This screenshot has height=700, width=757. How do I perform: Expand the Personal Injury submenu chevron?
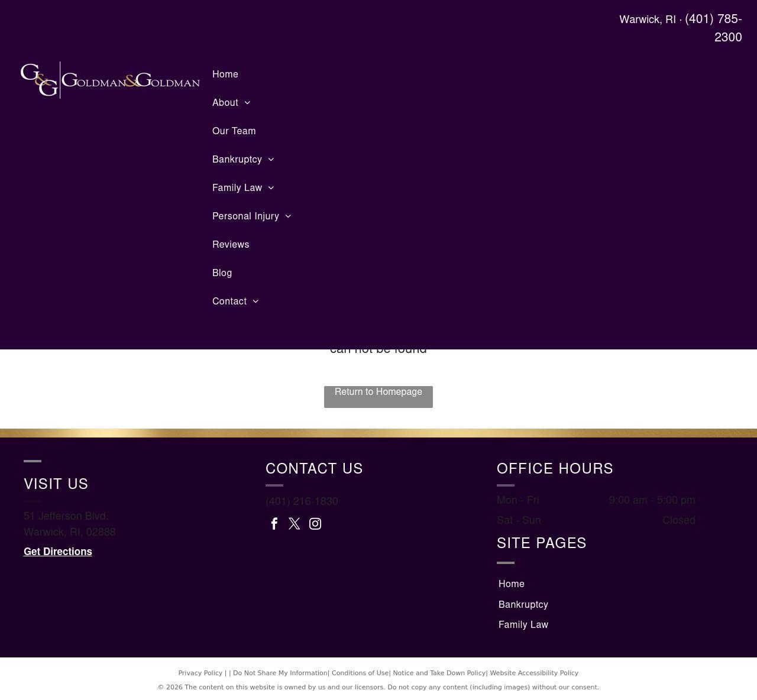(288, 216)
